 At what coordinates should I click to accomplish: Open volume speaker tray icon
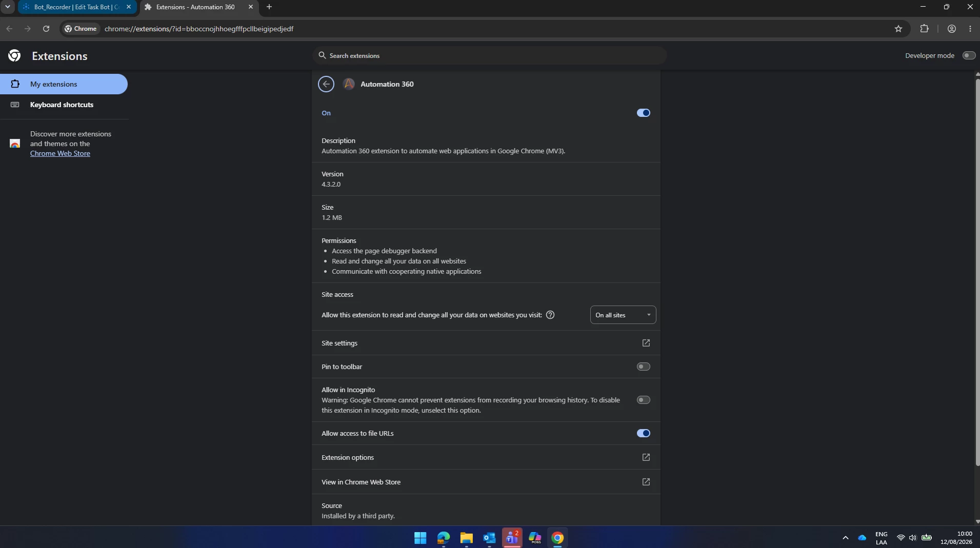pyautogui.click(x=913, y=538)
